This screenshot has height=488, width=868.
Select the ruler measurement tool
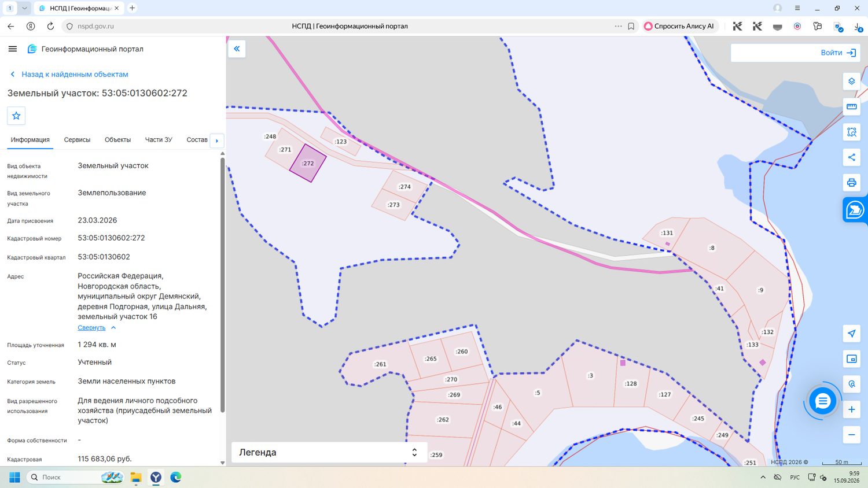click(851, 107)
